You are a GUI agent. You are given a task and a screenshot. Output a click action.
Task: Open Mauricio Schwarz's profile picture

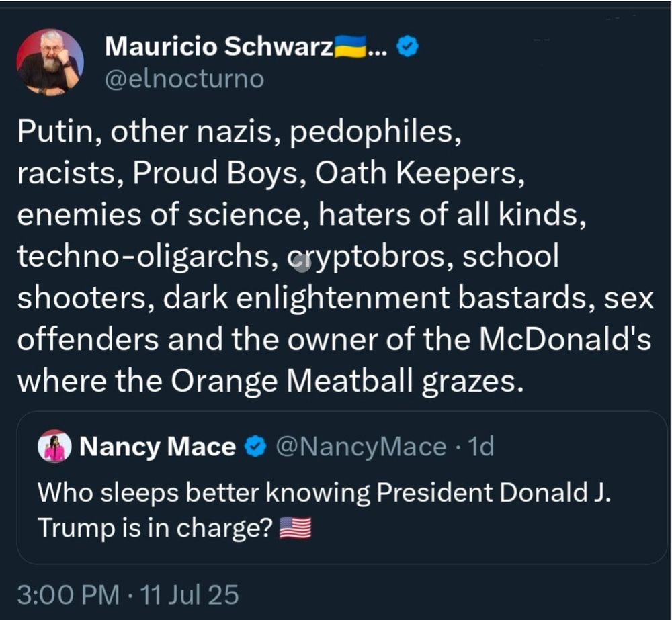(x=50, y=62)
